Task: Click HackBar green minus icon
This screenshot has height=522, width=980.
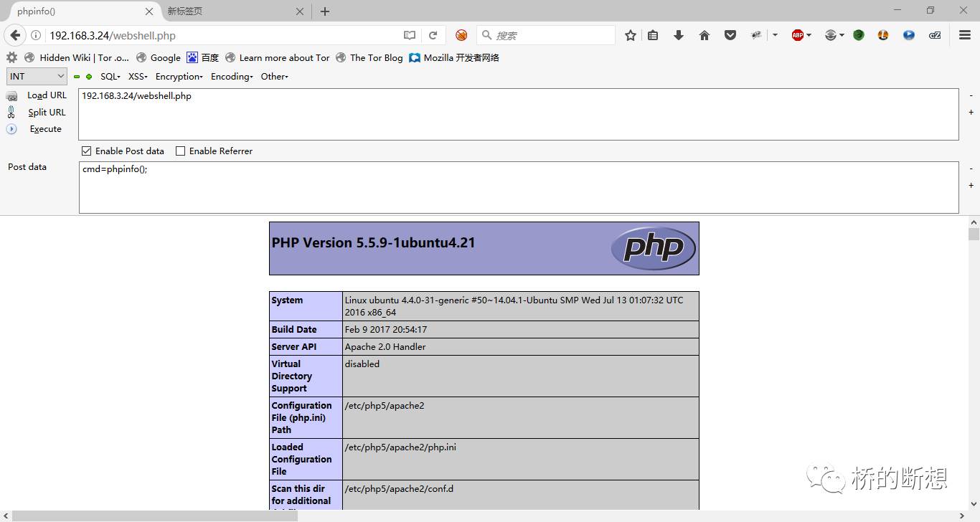Action: [77, 77]
